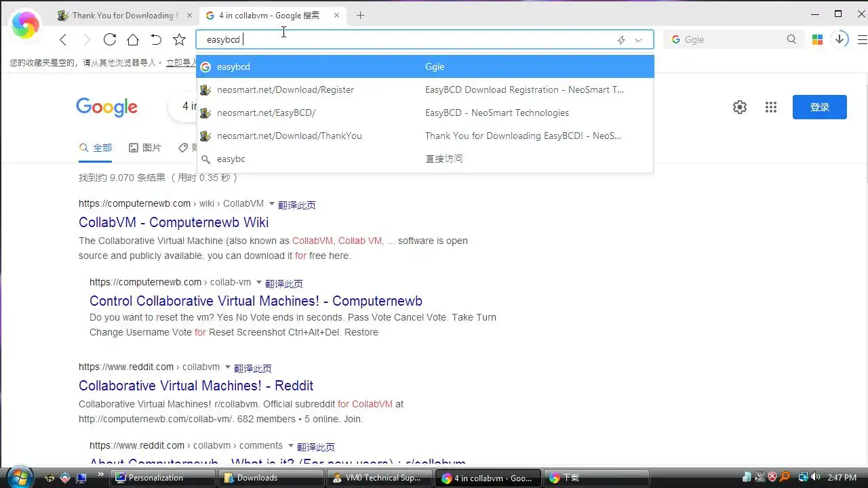Screen dimensions: 868x488
Task: Choose the easybc direct visit suggestion
Action: point(425,159)
